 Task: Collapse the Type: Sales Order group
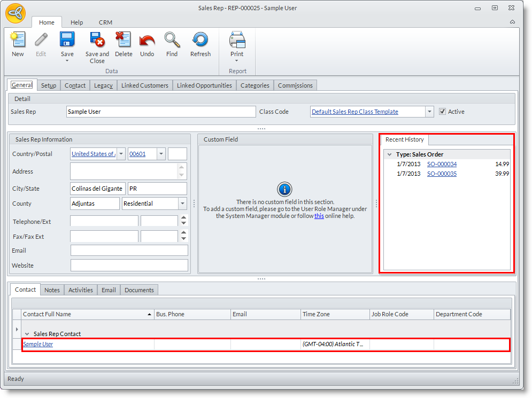[389, 154]
